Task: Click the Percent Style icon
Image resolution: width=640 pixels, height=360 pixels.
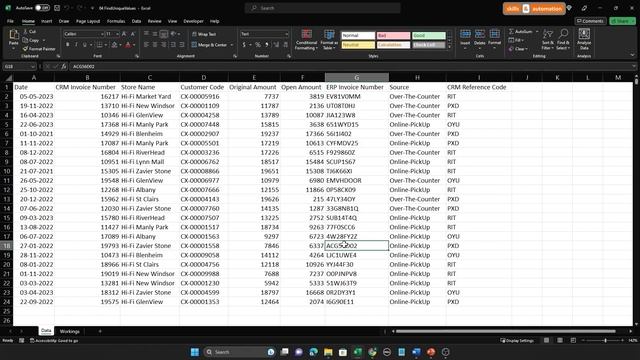Action: (x=258, y=44)
